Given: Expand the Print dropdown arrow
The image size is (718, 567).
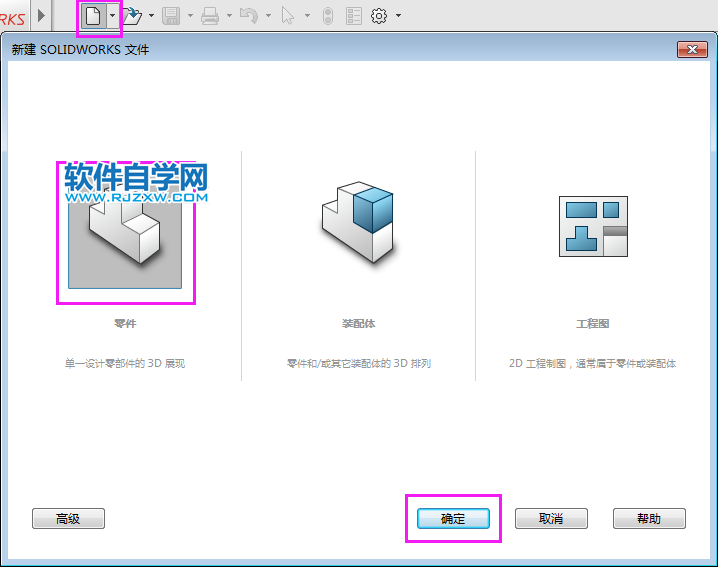Looking at the screenshot, I should tap(229, 16).
